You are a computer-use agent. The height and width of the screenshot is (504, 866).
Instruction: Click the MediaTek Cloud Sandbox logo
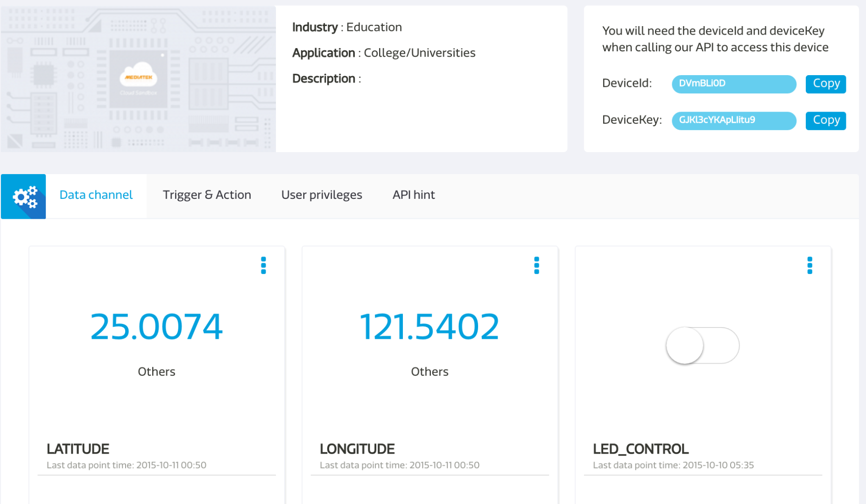(x=139, y=79)
